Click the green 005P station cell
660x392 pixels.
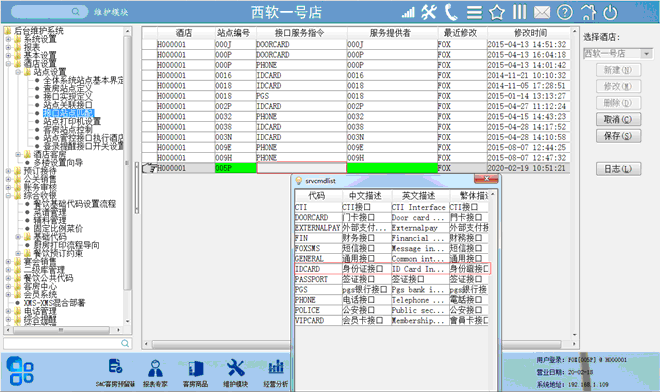click(x=235, y=168)
